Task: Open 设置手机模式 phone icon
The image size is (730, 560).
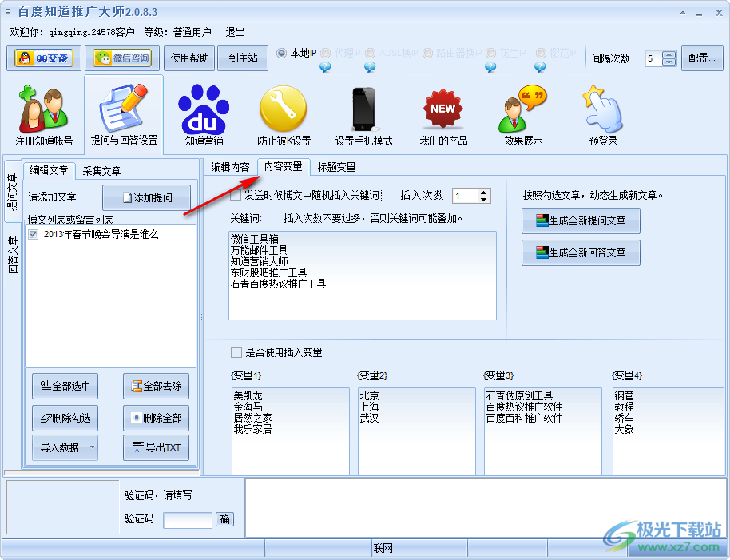Action: point(363,116)
